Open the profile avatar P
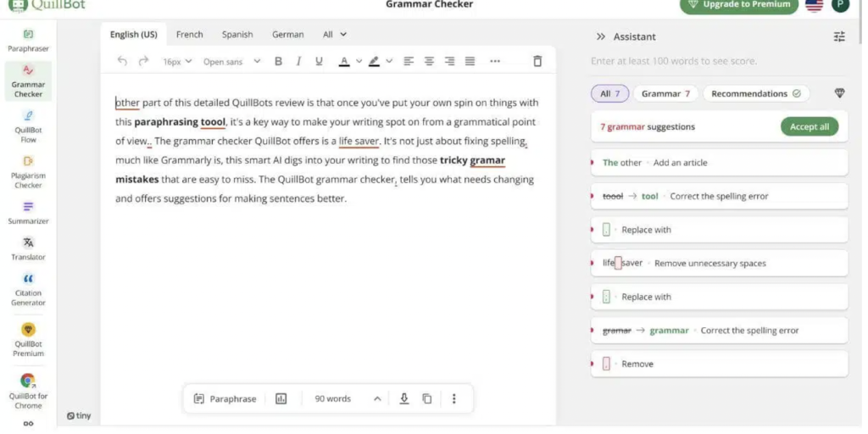The width and height of the screenshot is (868, 434). pos(840,4)
